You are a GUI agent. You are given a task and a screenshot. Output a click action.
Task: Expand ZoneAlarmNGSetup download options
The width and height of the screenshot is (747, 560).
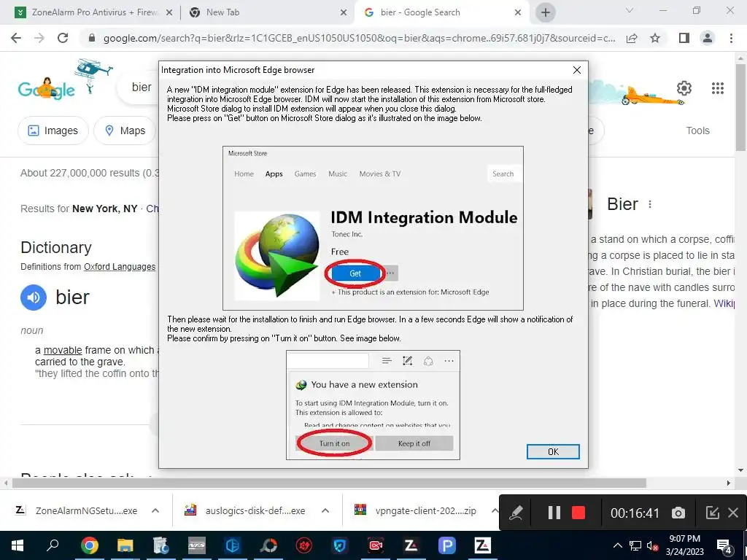click(155, 510)
